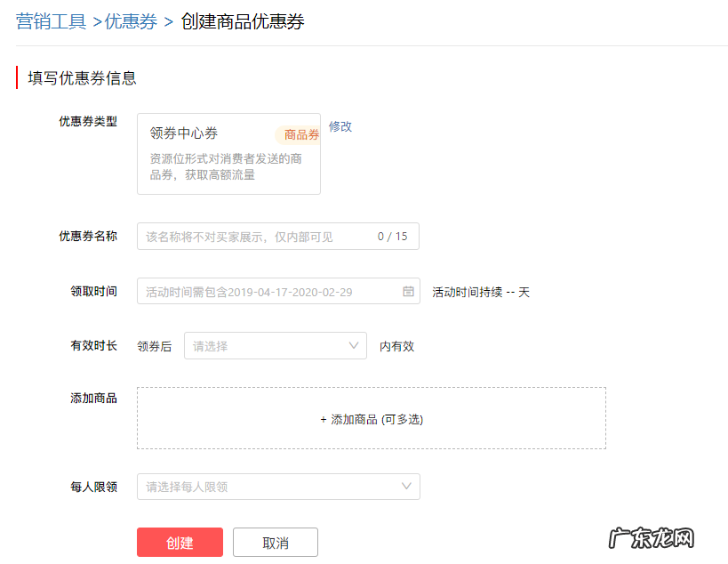Image resolution: width=728 pixels, height=564 pixels.
Task: Open the 有效时长 请选择 dropdown
Action: pyautogui.click(x=274, y=345)
